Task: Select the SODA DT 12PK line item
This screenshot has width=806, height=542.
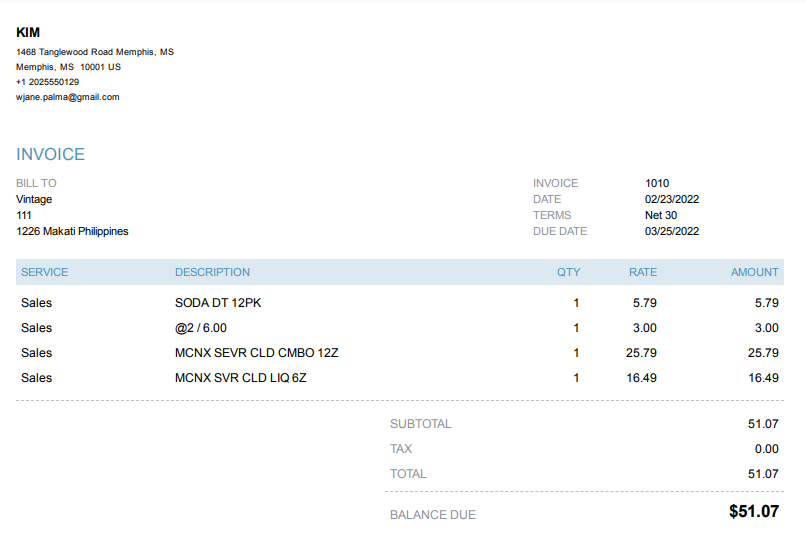Action: pos(218,303)
